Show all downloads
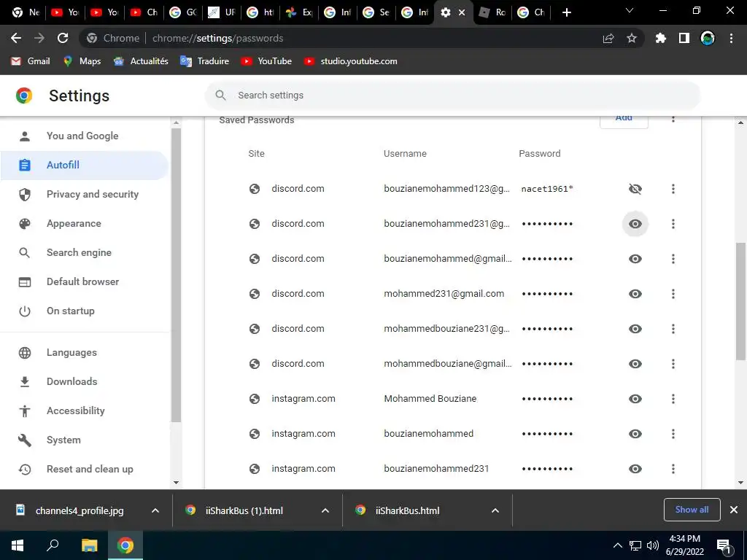This screenshot has height=560, width=747. [x=692, y=510]
